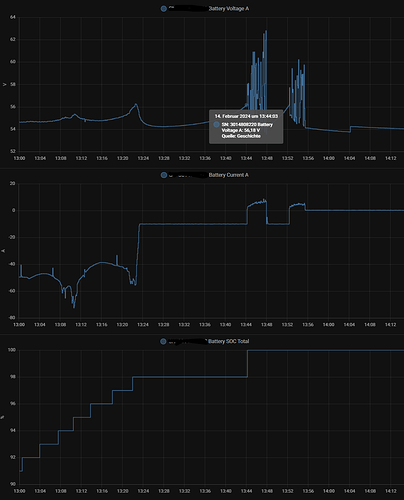Click the voltage peak near 13:22
404x500 pixels.
pos(136,104)
